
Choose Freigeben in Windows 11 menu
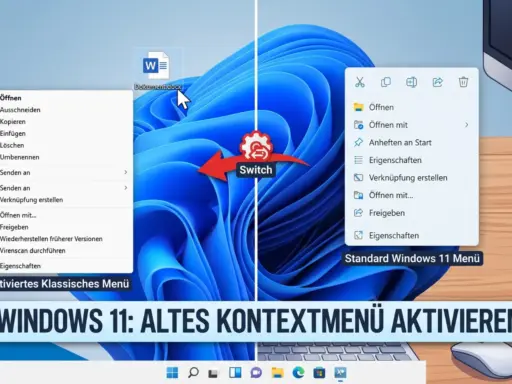click(412, 213)
